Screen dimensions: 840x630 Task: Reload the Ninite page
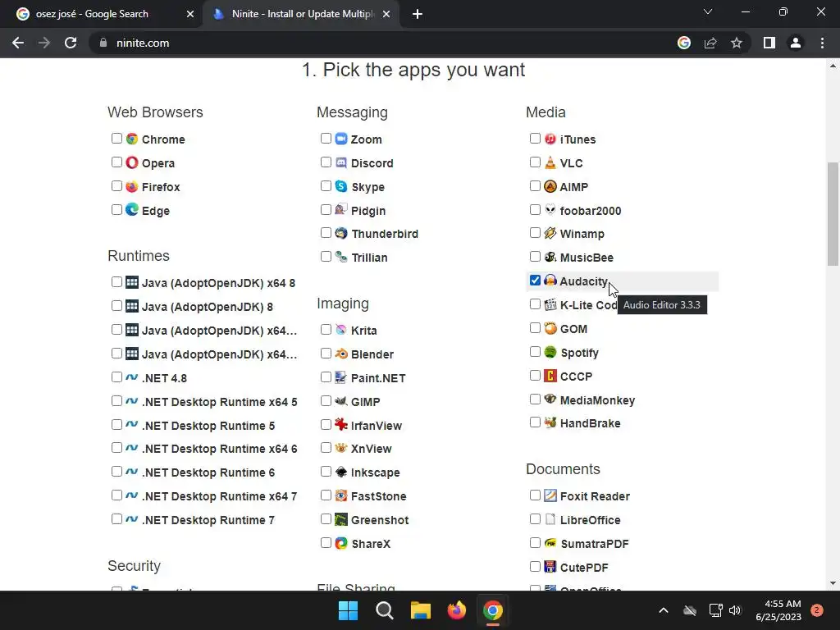point(71,43)
